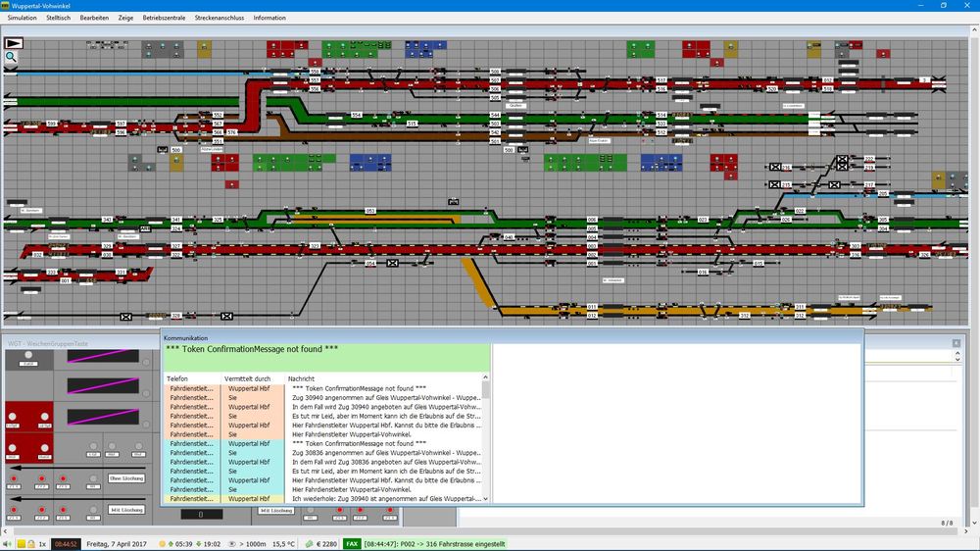Click the Mit Löschung button on left panel
The image size is (980, 551).
(126, 510)
